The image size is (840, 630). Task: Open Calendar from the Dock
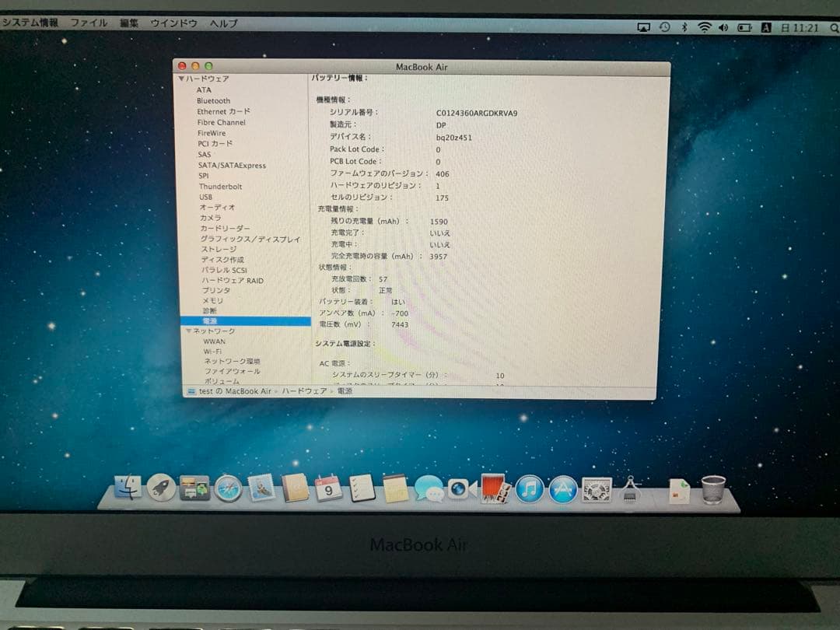pos(327,490)
